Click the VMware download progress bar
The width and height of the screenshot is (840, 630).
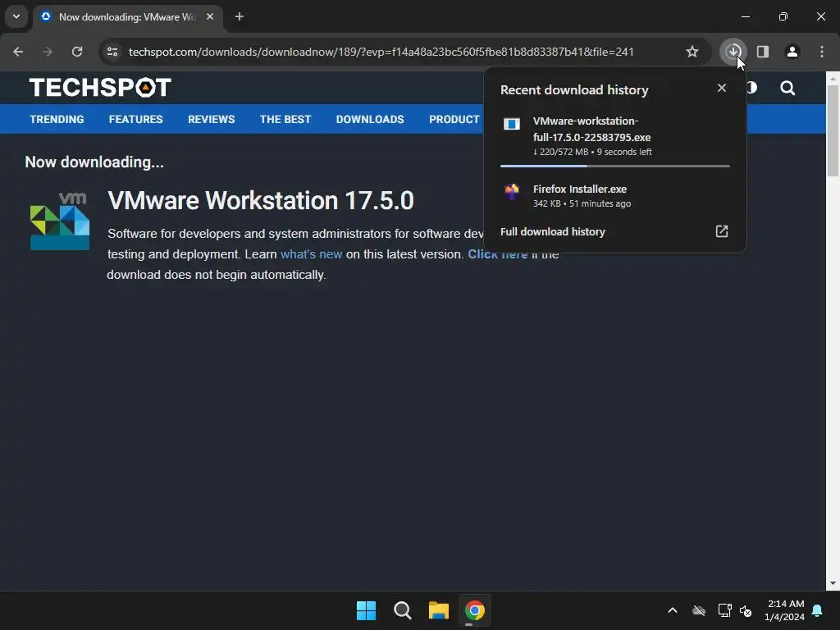pos(615,166)
